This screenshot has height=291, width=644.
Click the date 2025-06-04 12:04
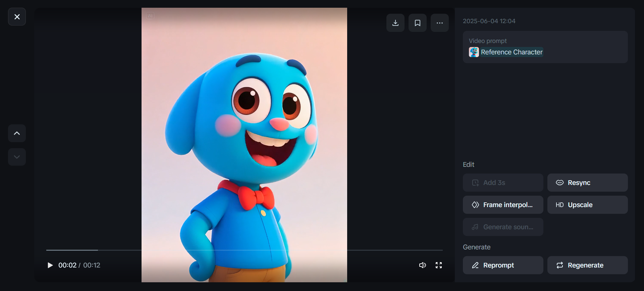pos(489,21)
